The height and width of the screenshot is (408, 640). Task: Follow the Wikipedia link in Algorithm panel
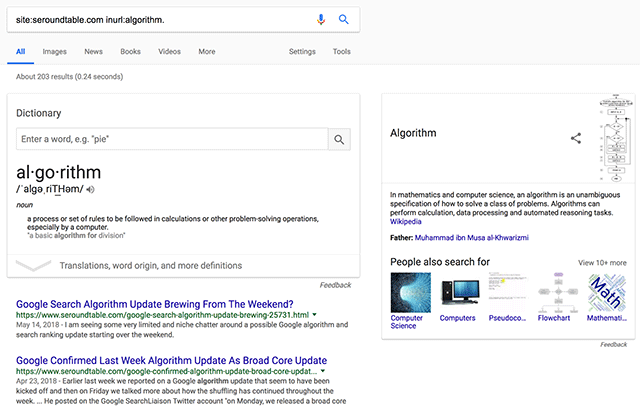click(x=405, y=222)
